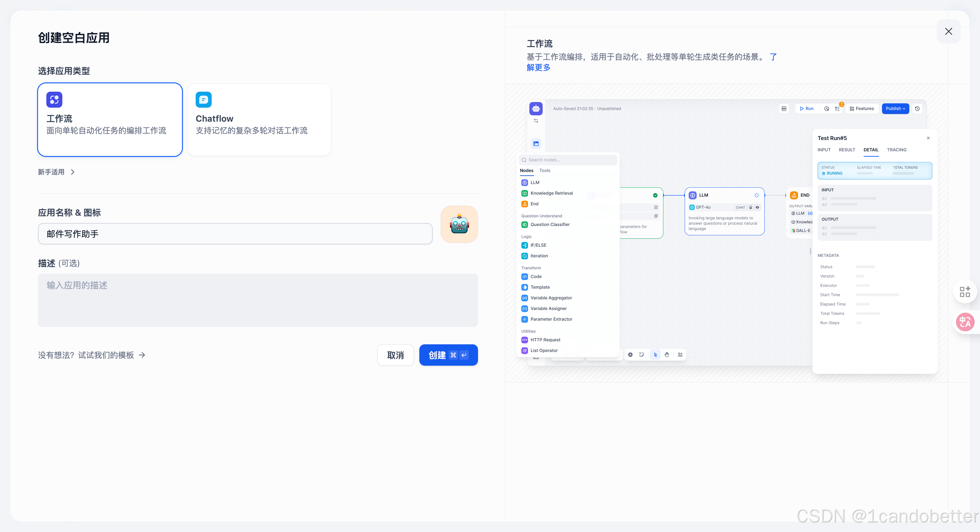Screen dimensions: 980x532
Task: Click the LLM node icon in preview list
Action: (x=525, y=183)
